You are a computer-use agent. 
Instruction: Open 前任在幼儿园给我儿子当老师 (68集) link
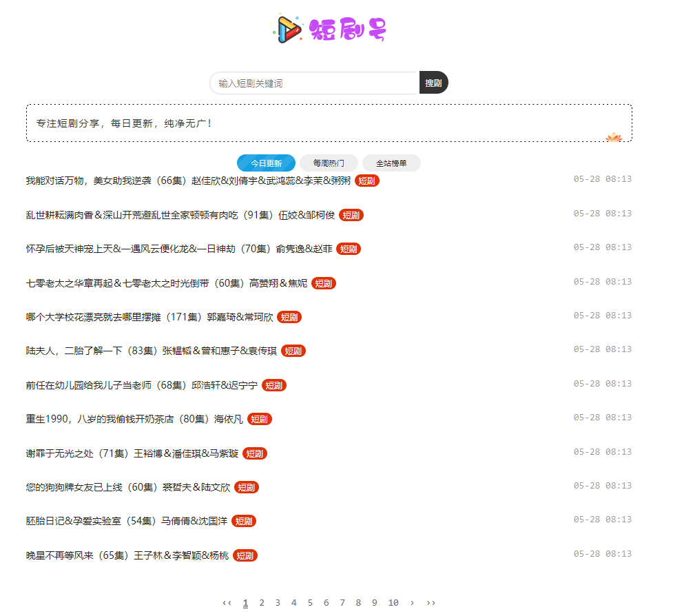click(142, 385)
